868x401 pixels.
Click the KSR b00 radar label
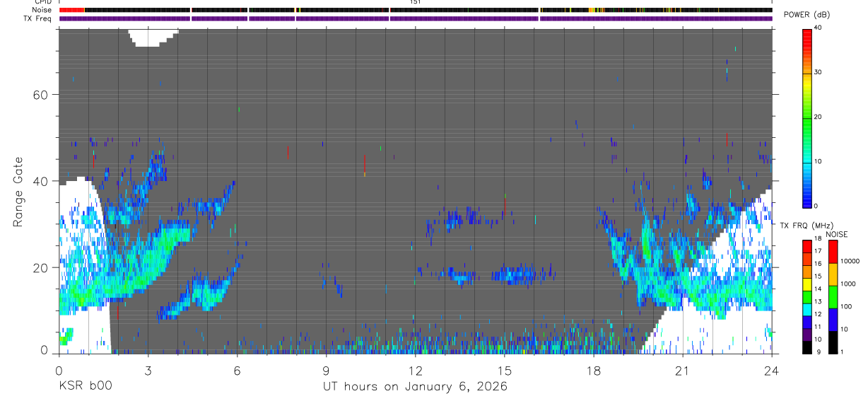coord(85,387)
